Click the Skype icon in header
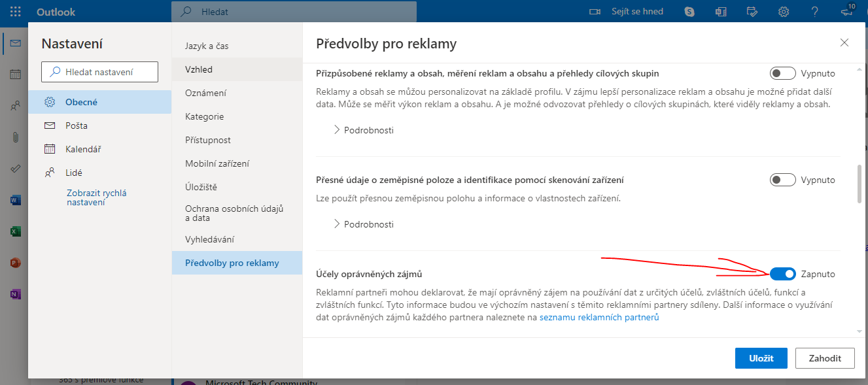 coord(689,12)
